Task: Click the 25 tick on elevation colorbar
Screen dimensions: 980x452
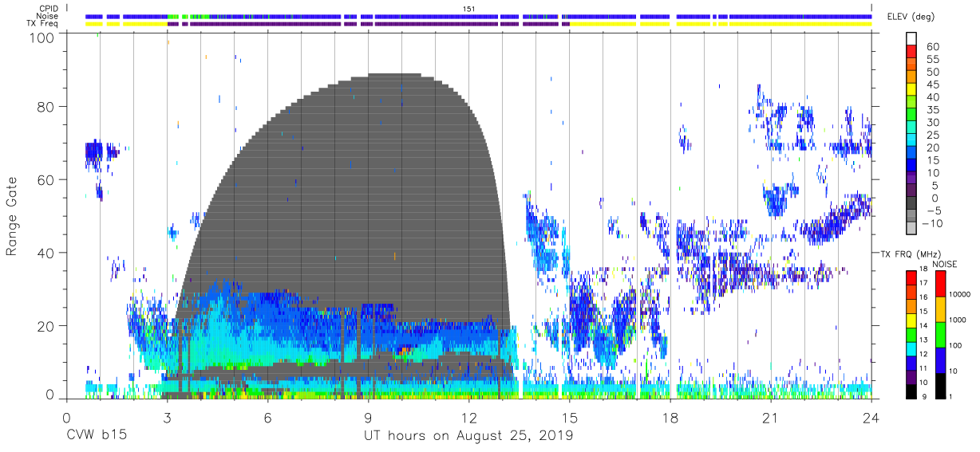Action: point(932,136)
